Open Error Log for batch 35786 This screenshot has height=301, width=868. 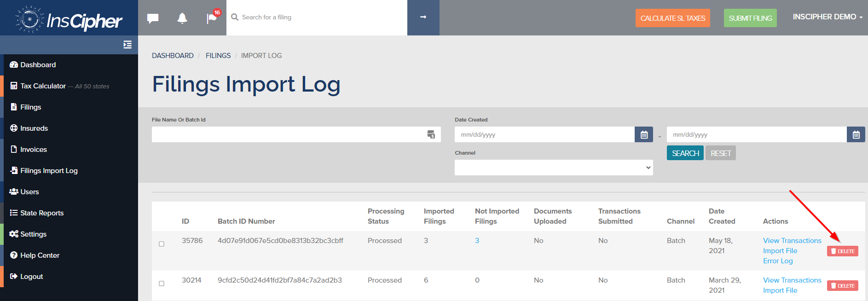point(778,261)
